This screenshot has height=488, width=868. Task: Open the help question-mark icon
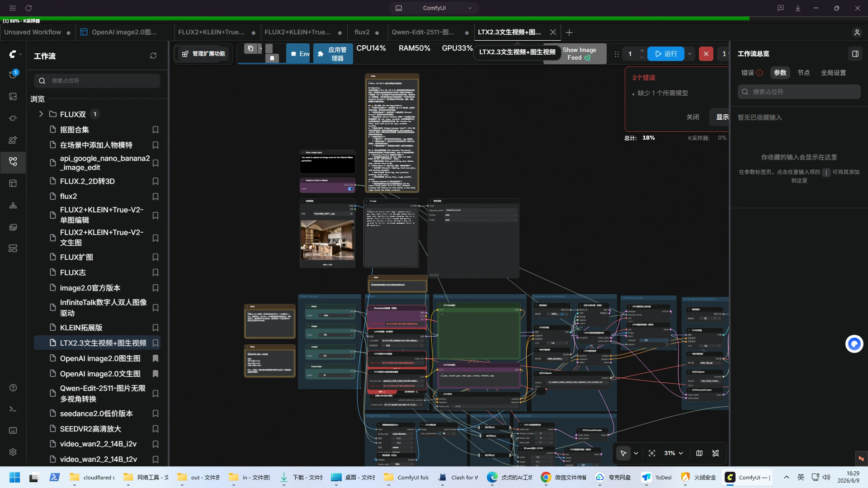click(13, 388)
